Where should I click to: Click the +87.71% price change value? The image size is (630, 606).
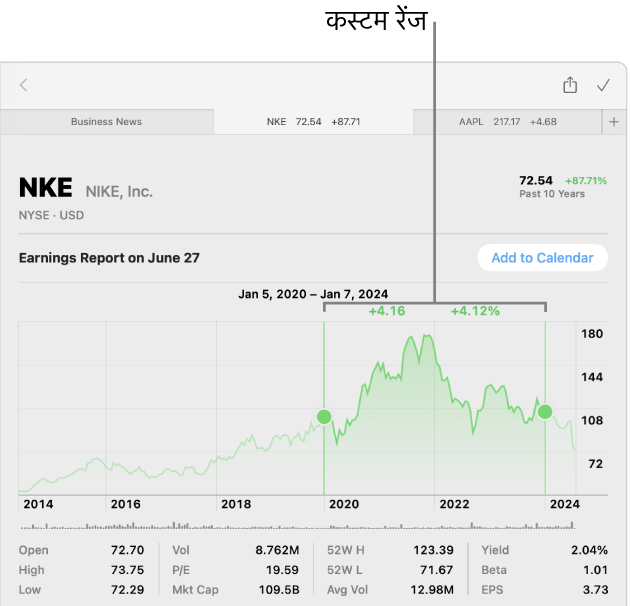tap(586, 181)
